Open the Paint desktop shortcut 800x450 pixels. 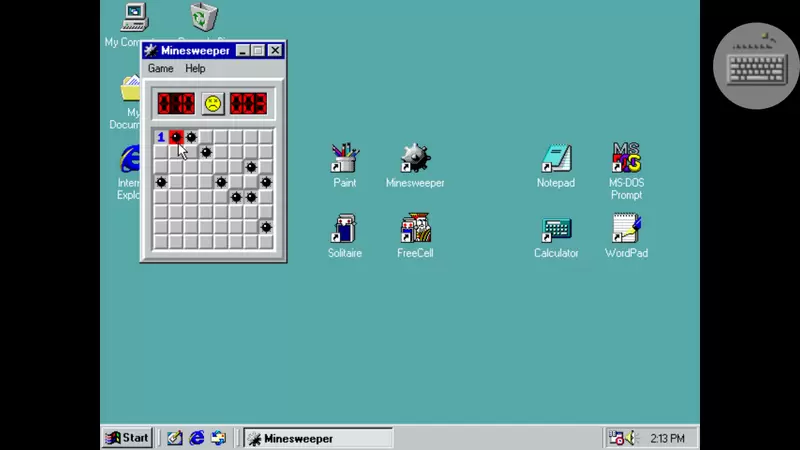tap(345, 159)
